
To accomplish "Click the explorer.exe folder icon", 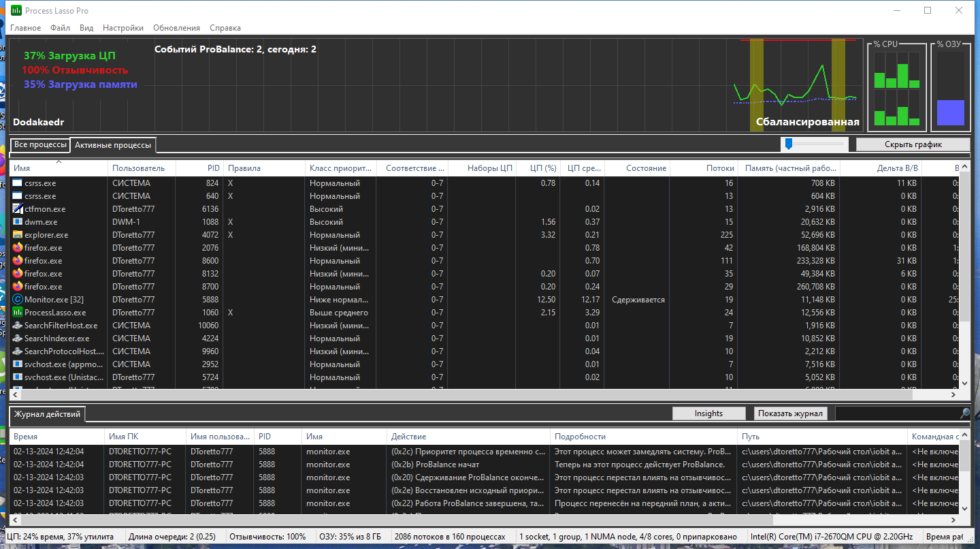I will pos(18,235).
